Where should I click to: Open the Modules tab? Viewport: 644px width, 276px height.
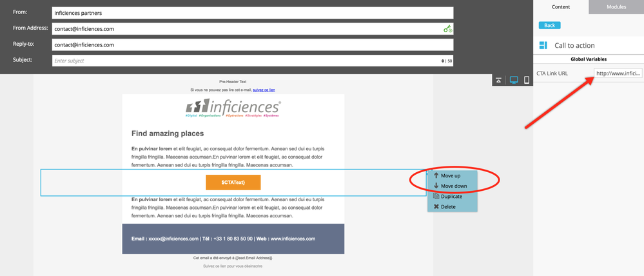click(x=616, y=7)
